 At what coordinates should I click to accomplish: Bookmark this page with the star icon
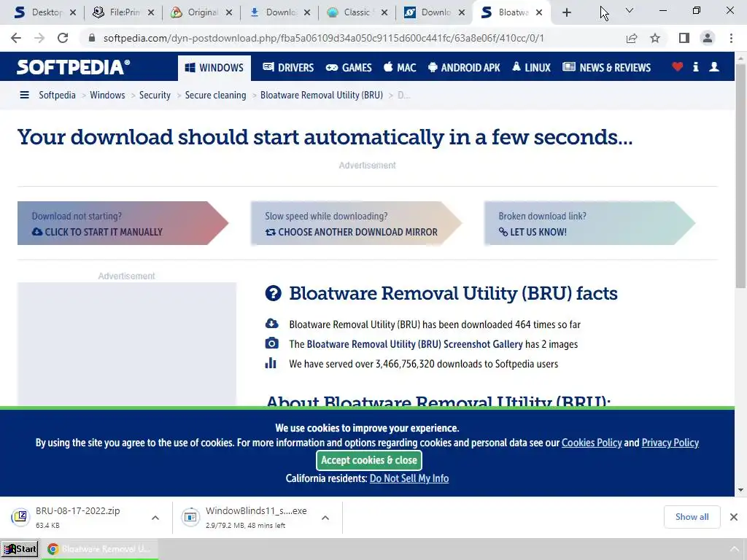tap(655, 38)
